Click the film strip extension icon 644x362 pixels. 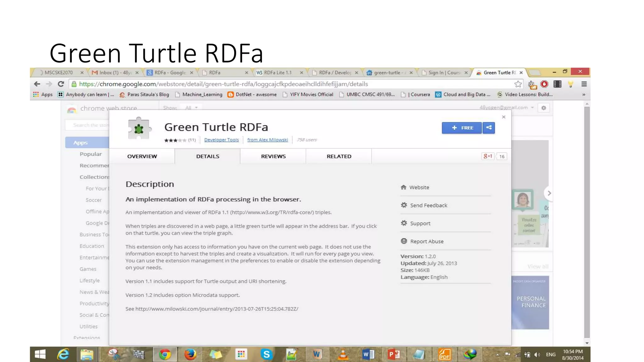pyautogui.click(x=558, y=84)
